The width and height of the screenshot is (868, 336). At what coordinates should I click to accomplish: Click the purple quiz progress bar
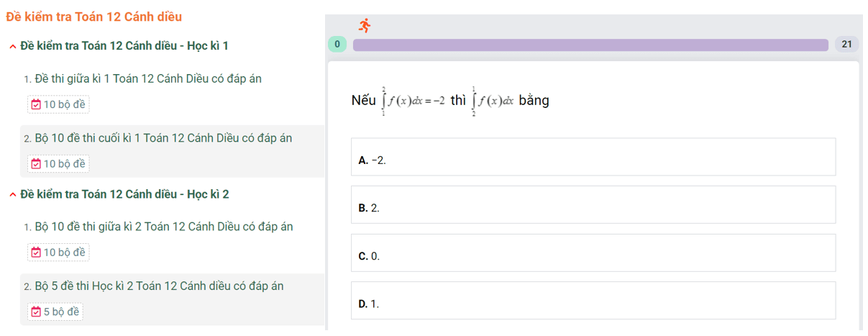pos(590,45)
